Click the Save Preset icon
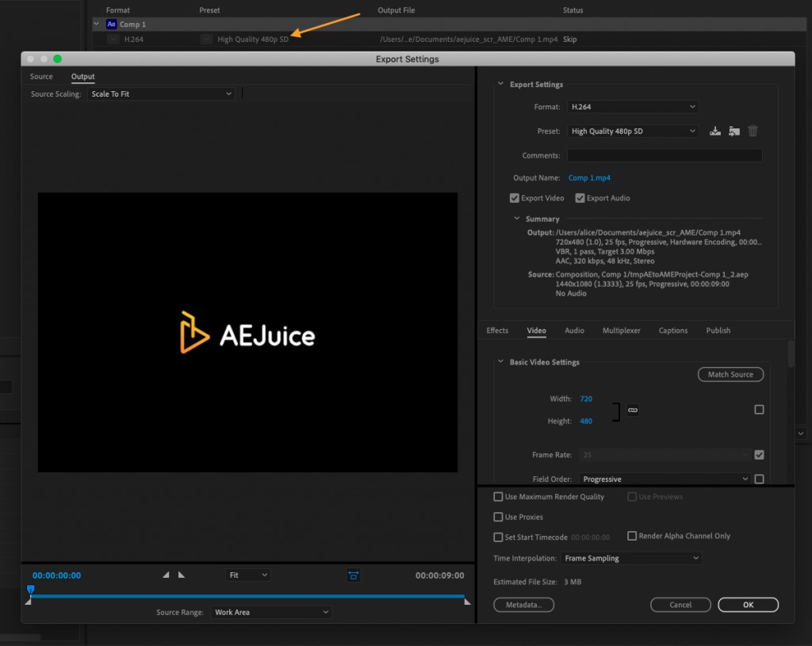 pyautogui.click(x=714, y=131)
